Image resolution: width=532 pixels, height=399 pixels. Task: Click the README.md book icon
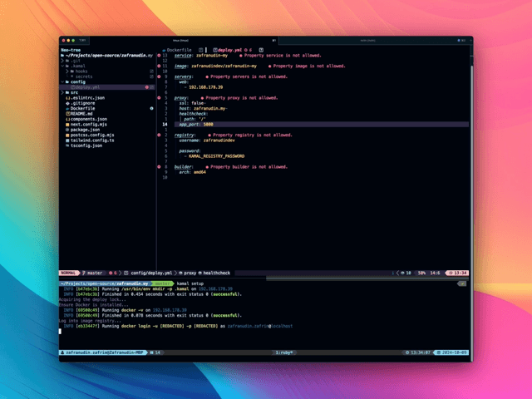pos(67,114)
